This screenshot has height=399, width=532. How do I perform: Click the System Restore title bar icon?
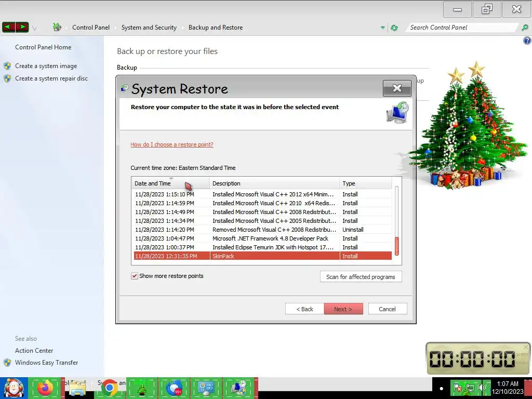[125, 88]
